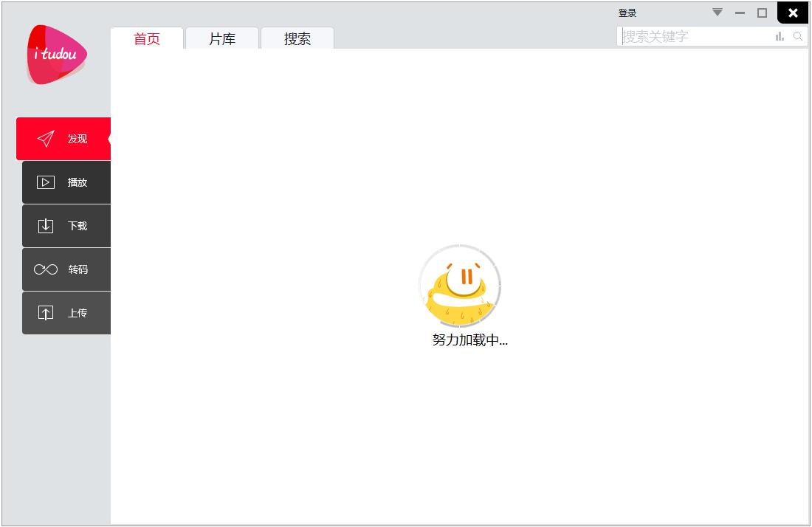Close the Tudou window

pos(793,13)
